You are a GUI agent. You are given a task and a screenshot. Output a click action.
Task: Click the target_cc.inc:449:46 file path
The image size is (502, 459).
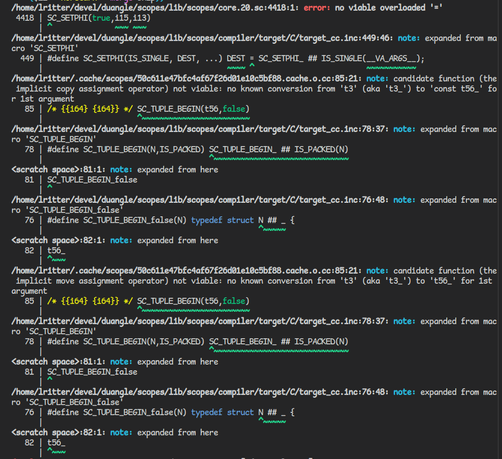[202, 38]
